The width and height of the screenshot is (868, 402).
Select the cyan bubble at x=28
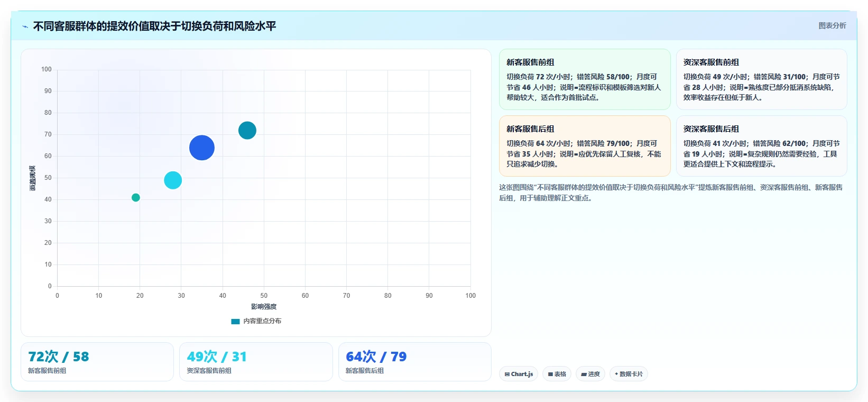coord(173,180)
